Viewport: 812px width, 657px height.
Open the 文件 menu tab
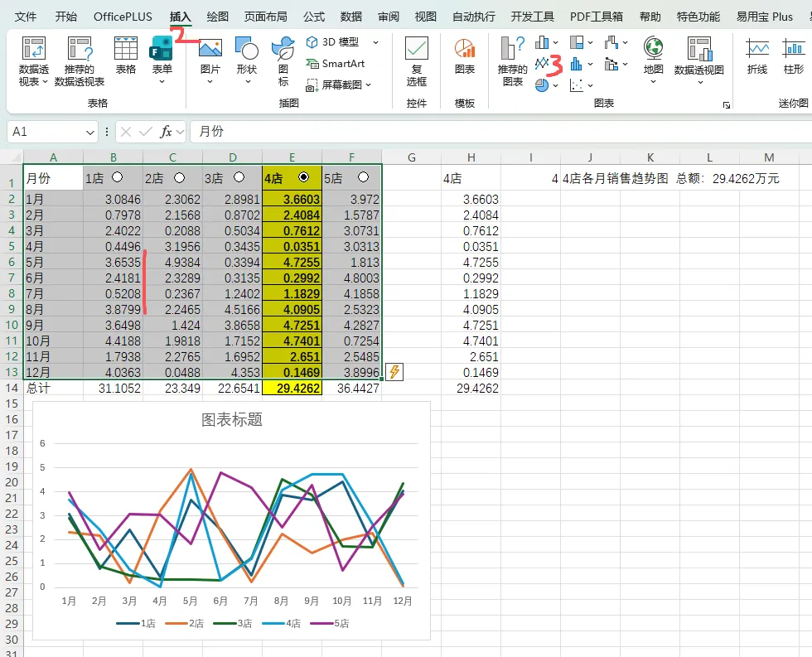pyautogui.click(x=26, y=17)
